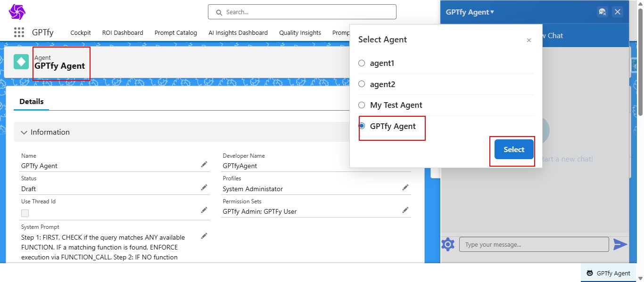Open the Prompt Catalog tab
Image resolution: width=644 pixels, height=282 pixels.
[175, 33]
